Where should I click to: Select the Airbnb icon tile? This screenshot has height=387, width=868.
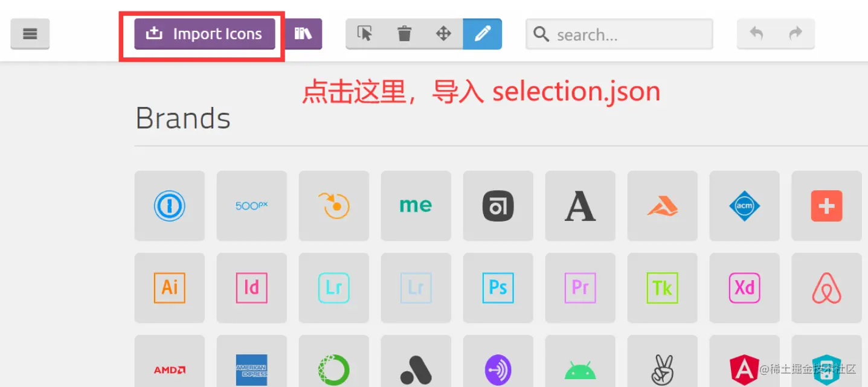coord(827,288)
